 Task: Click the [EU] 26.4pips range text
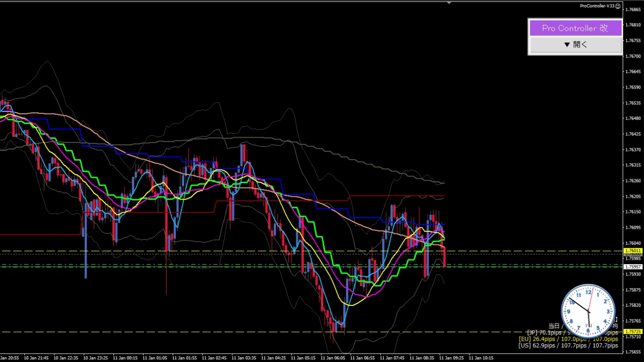568,339
